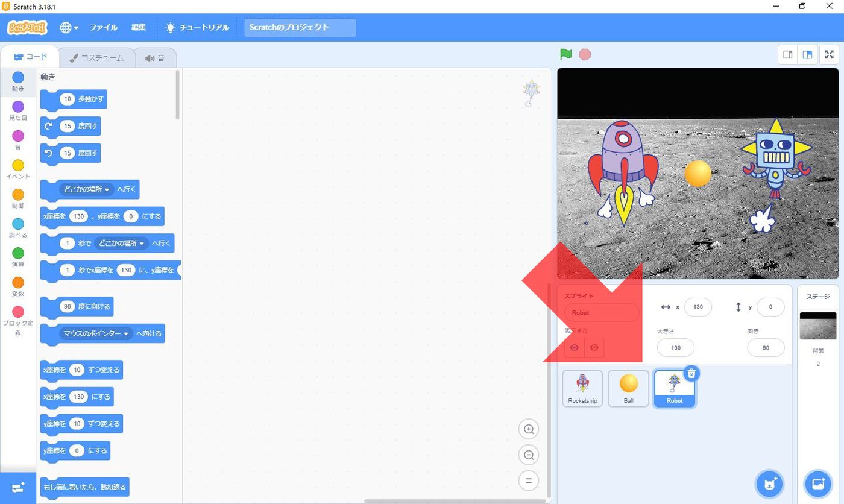Switch to the コスチューム tab
Viewport: 844px width, 504px height.
[96, 58]
